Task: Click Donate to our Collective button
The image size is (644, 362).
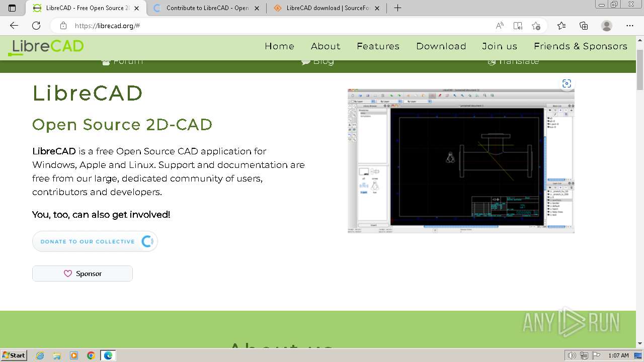Action: [95, 241]
